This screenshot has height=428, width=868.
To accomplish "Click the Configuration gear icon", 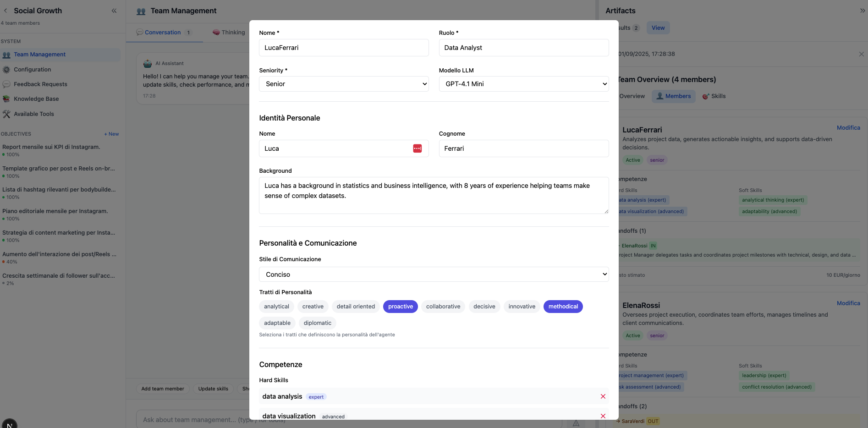I will click(x=6, y=70).
